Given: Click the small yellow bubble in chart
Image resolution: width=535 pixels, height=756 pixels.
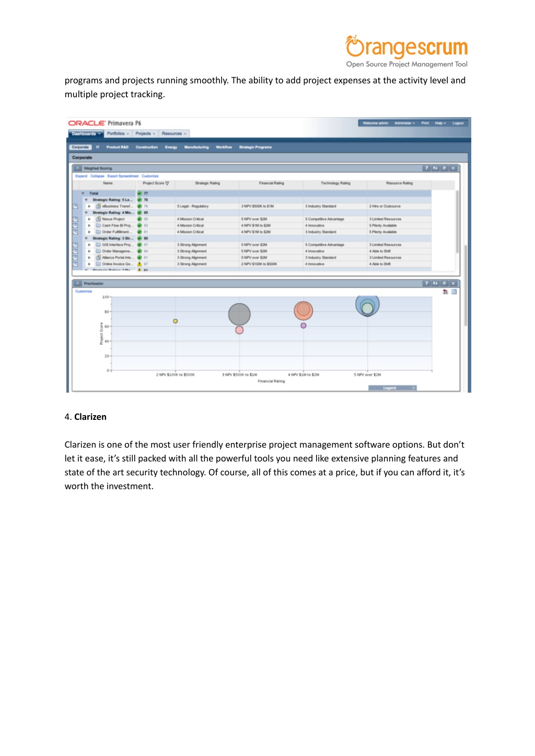Looking at the screenshot, I should pyautogui.click(x=176, y=321).
